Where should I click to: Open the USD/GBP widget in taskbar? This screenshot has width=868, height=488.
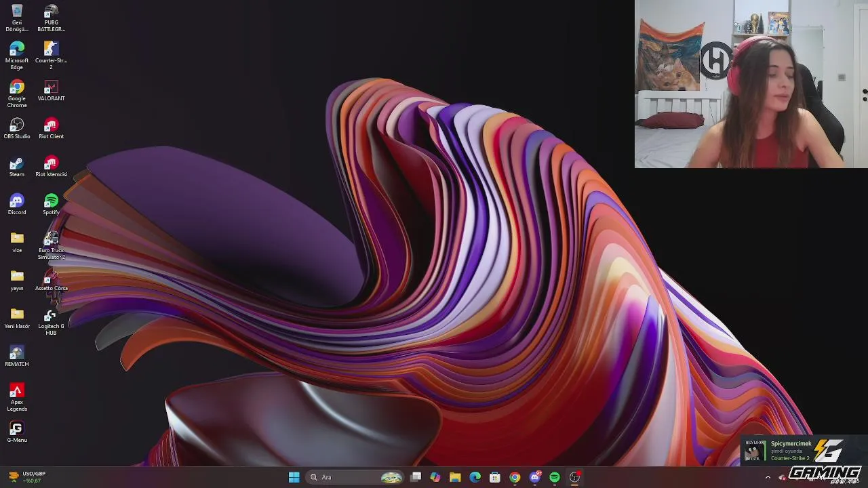coord(27,477)
